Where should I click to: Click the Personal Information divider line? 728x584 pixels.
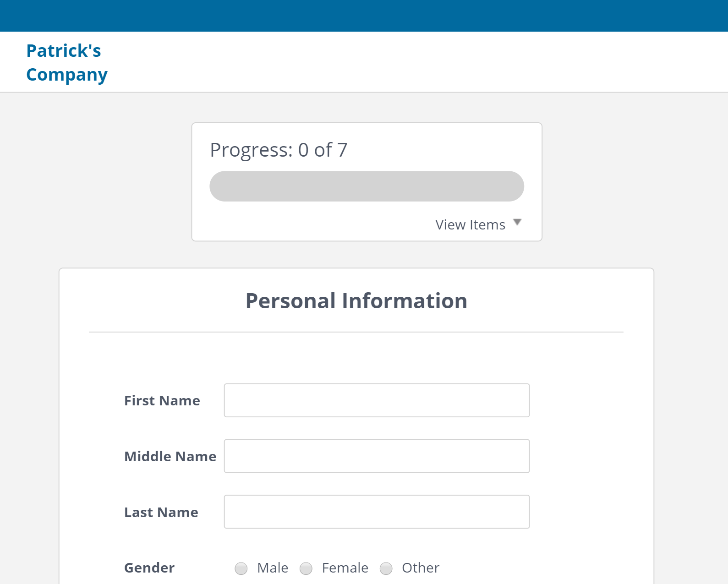(356, 331)
